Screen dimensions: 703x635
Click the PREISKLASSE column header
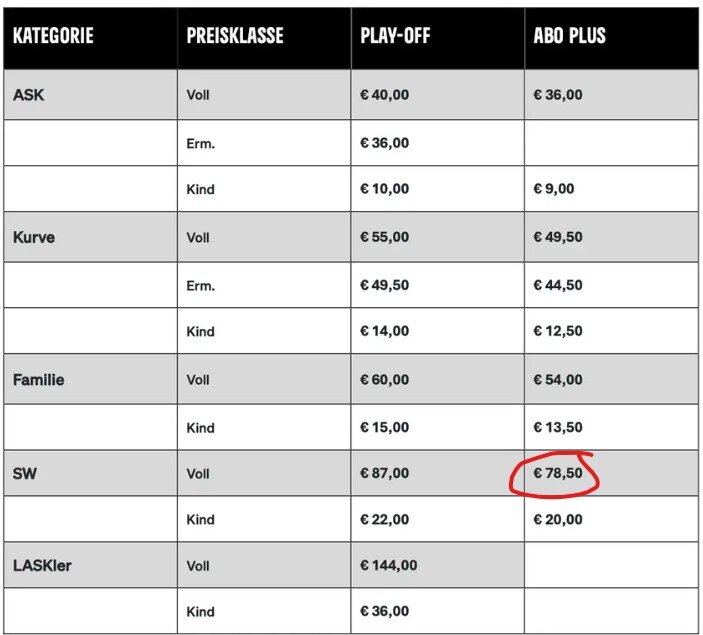(x=235, y=35)
